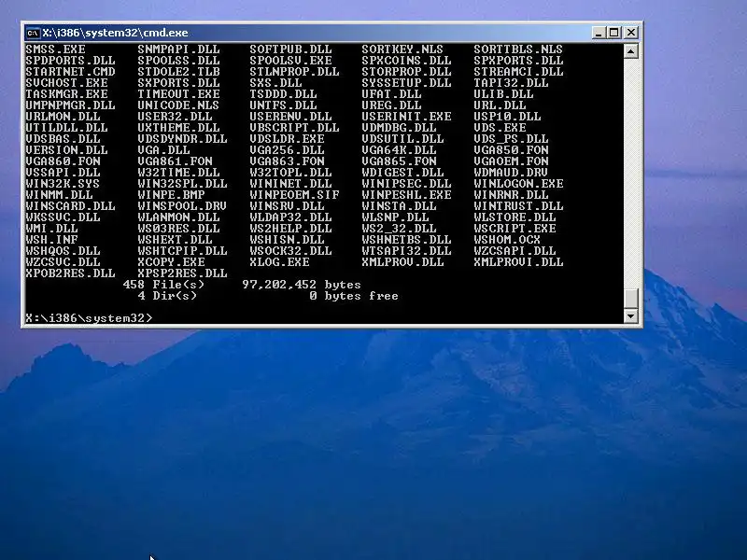The image size is (747, 560).
Task: Click UNICODE.NLS entry
Action: pyautogui.click(x=178, y=105)
